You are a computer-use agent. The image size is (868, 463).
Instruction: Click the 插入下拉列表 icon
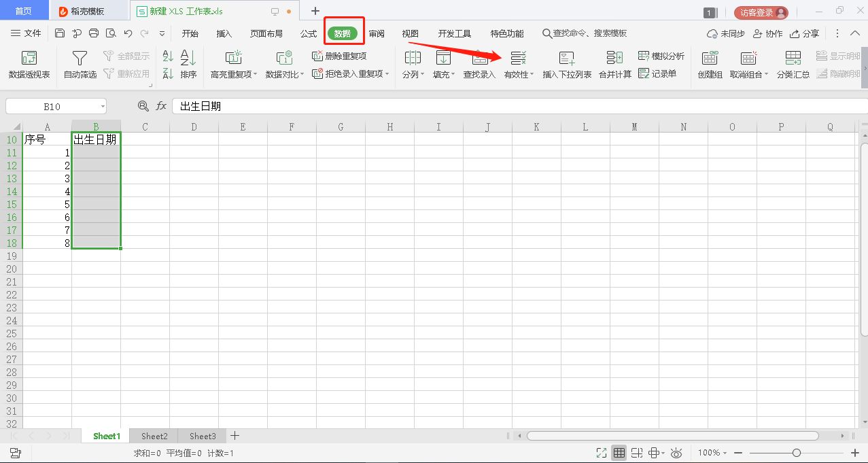(x=567, y=58)
